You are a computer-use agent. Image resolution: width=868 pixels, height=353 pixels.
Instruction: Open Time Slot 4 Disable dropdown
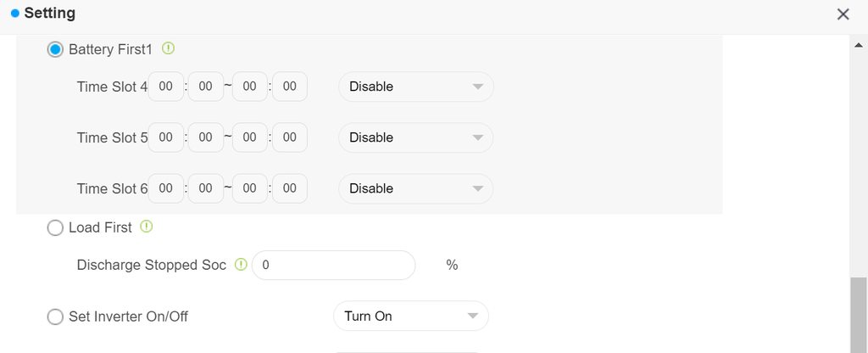coord(415,87)
